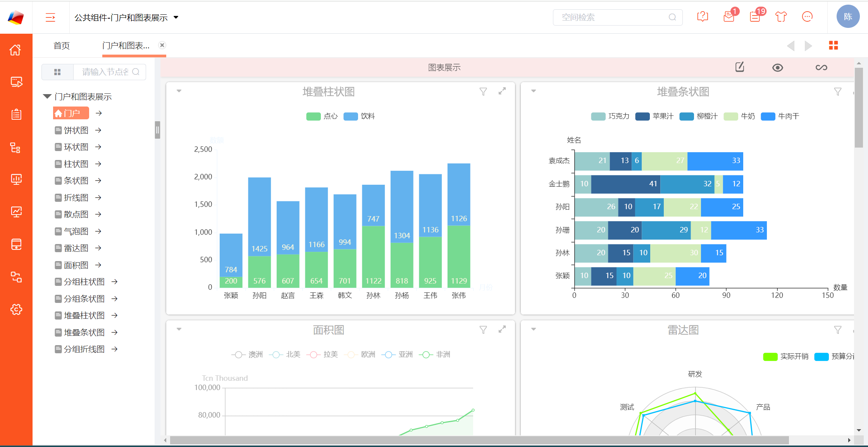868x447 pixels.
Task: Open the bar chart monitor sidebar icon
Action: (x=16, y=179)
